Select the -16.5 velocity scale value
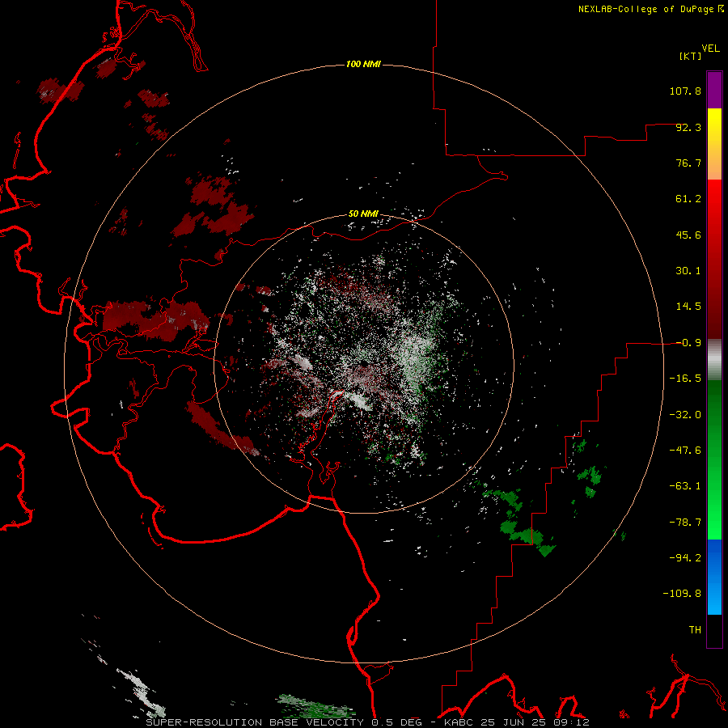 pyautogui.click(x=685, y=379)
